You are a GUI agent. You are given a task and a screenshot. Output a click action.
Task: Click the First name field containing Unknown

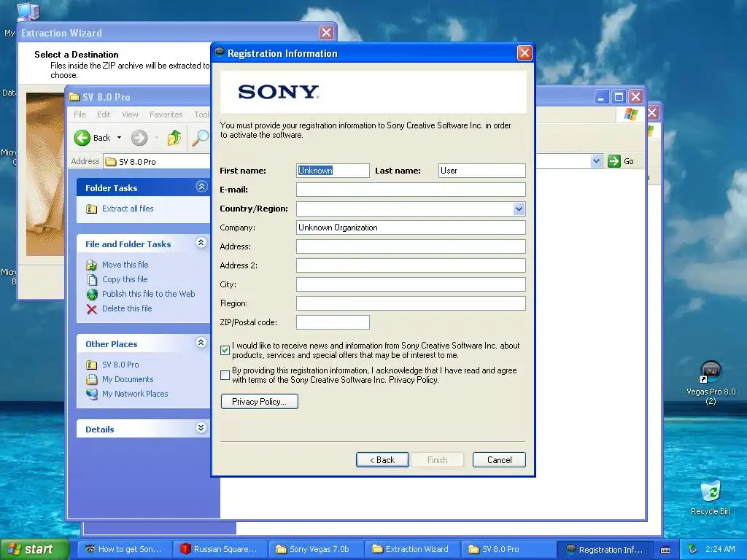[x=333, y=171]
